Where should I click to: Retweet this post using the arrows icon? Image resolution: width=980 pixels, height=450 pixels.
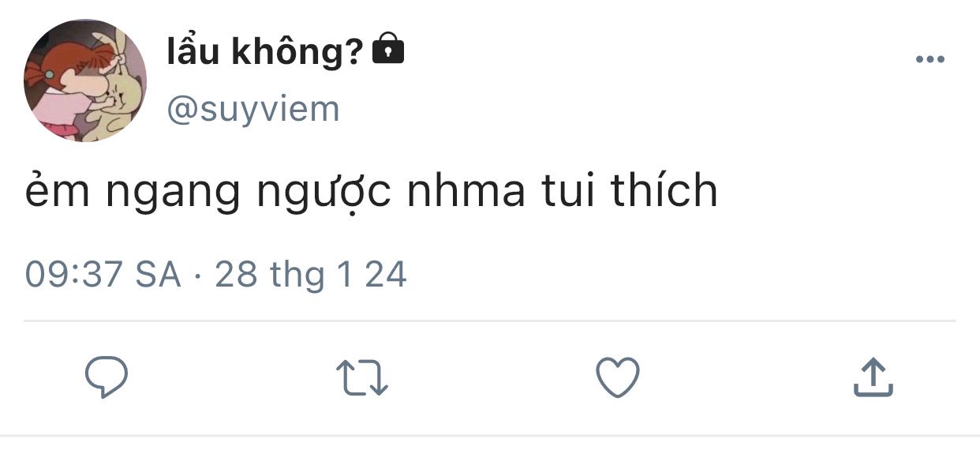[x=362, y=377]
